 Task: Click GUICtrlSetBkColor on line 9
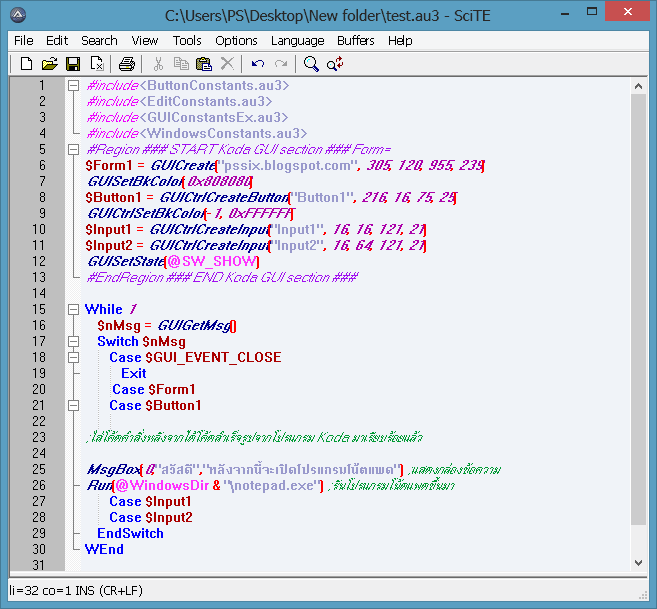coord(146,213)
